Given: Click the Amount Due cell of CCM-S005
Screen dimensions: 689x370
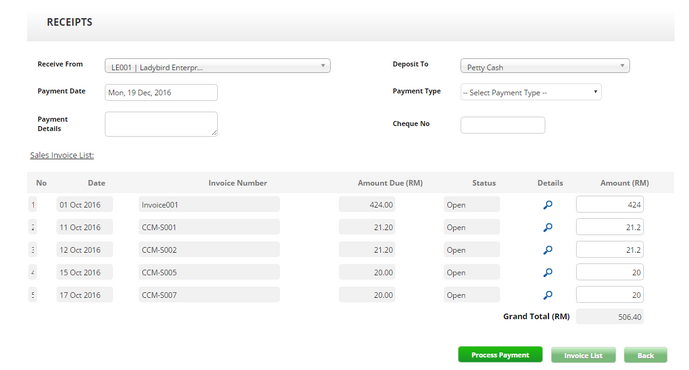Looking at the screenshot, I should [367, 272].
